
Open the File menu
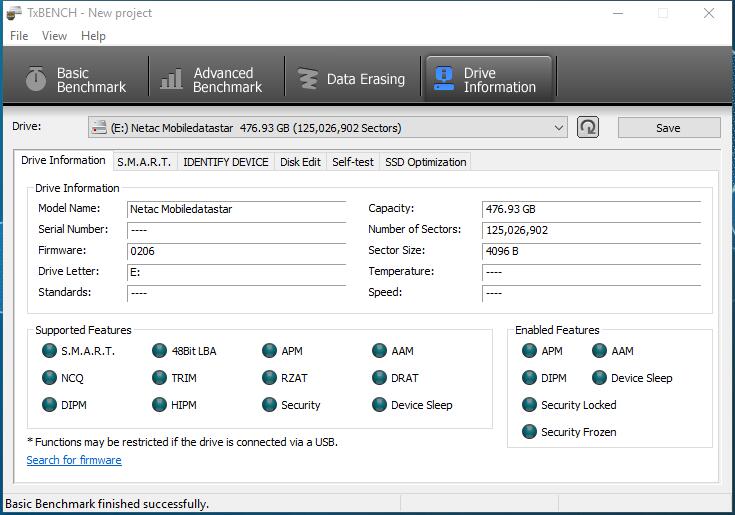pyautogui.click(x=19, y=36)
